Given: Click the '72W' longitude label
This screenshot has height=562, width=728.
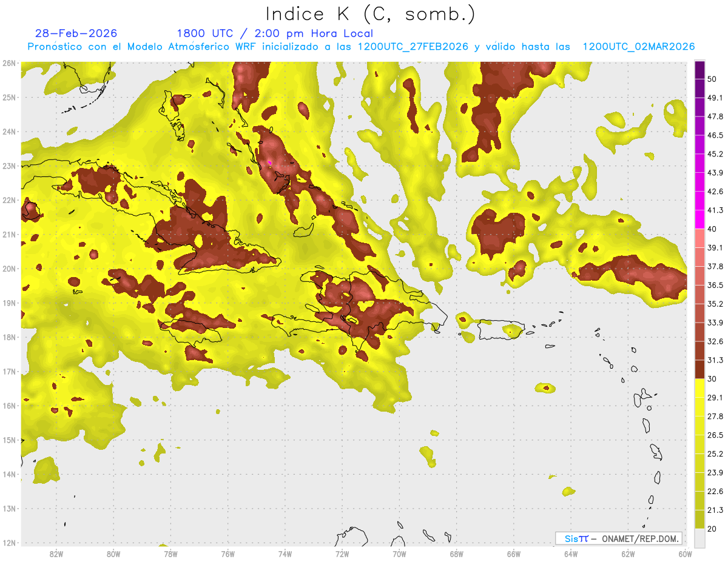Looking at the screenshot, I should point(342,554).
